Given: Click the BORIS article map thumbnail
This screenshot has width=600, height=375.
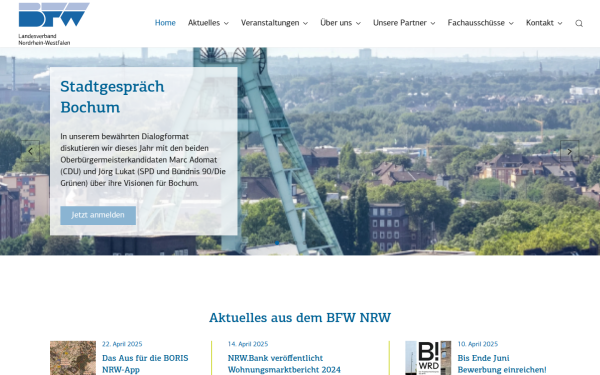Looking at the screenshot, I should pyautogui.click(x=73, y=358).
